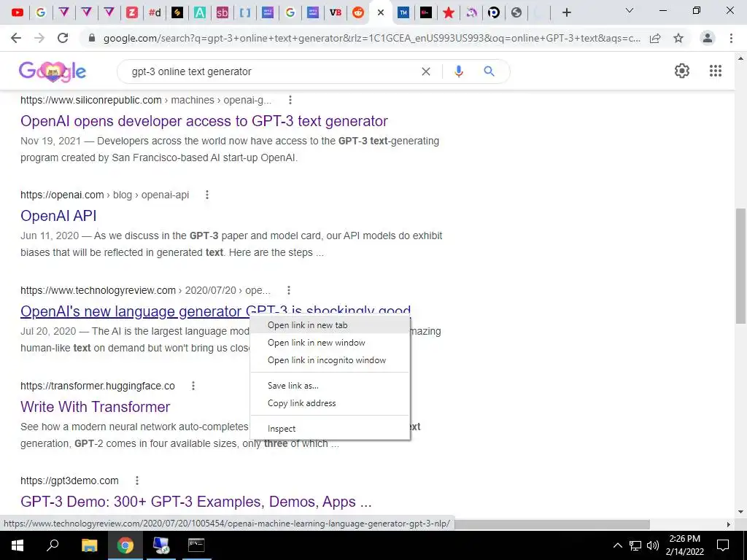The width and height of the screenshot is (747, 560).
Task: Reload the current page
Action: (63, 38)
